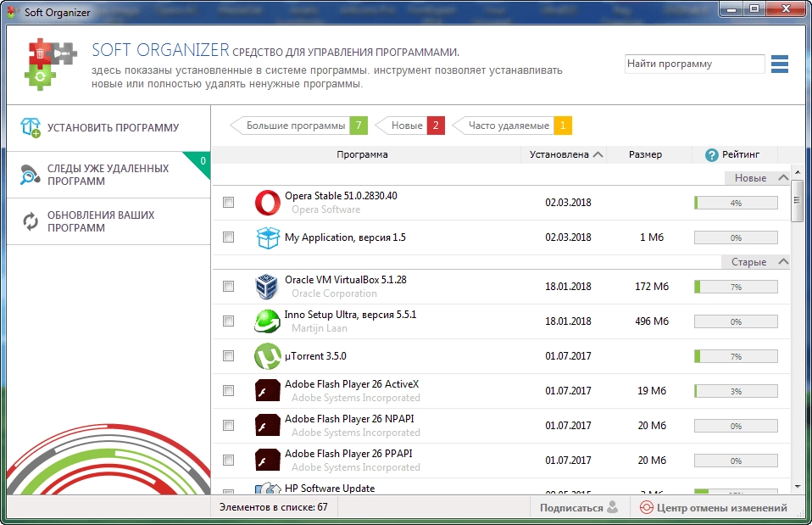Click Adobe Flash Player 26 NPAPI icon
The width and height of the screenshot is (812, 525).
(x=268, y=426)
